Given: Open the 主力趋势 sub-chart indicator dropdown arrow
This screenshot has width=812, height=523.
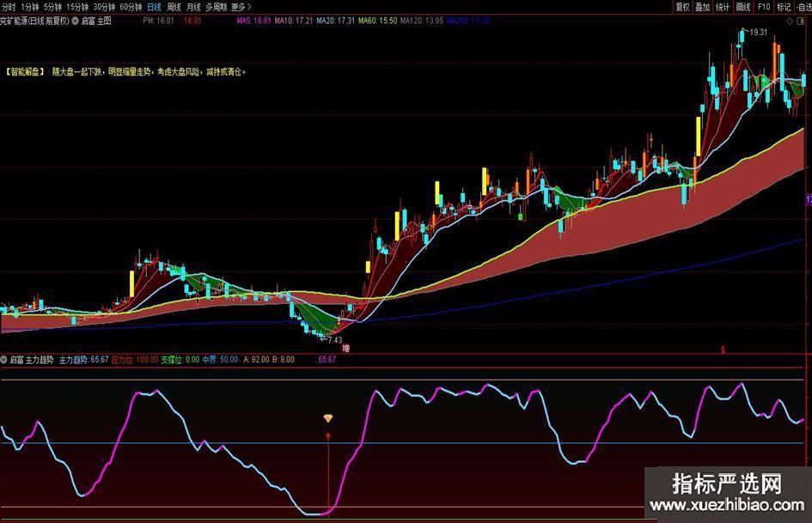Looking at the screenshot, I should 3,359.
